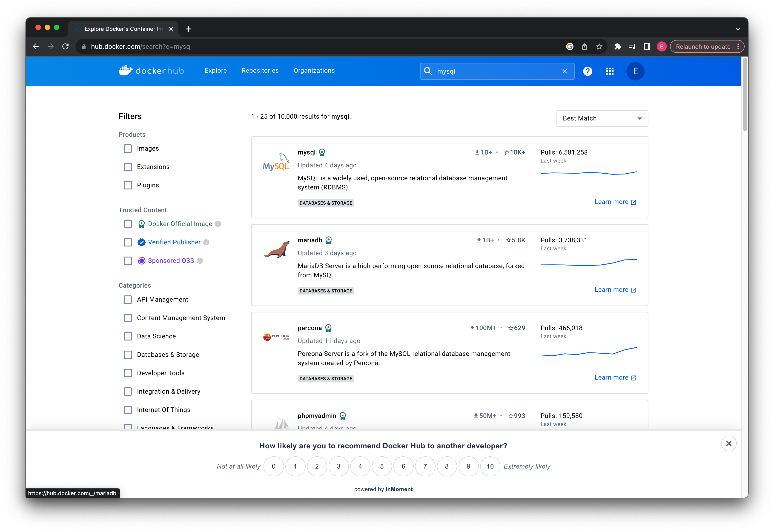The width and height of the screenshot is (774, 532).
Task: Reload the current page
Action: [65, 46]
